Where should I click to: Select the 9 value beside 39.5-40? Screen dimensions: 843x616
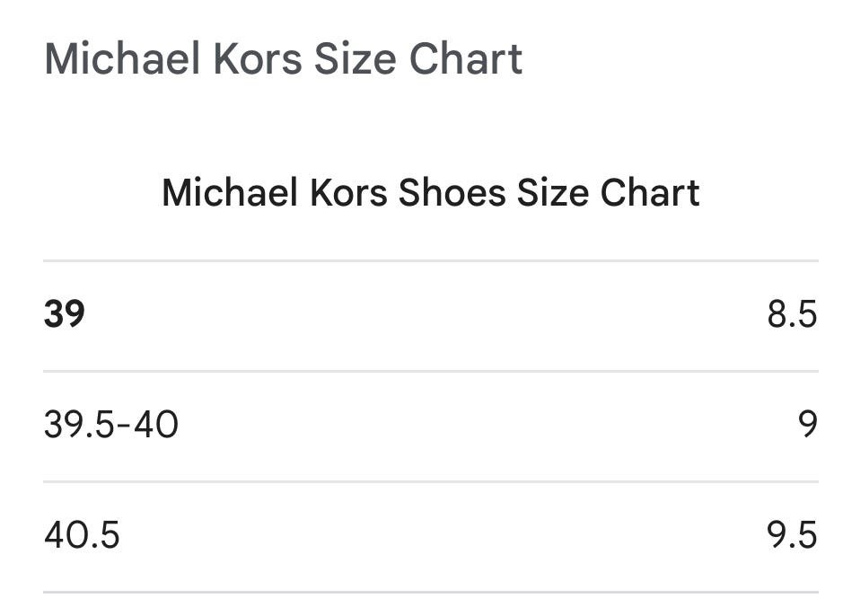tap(807, 425)
